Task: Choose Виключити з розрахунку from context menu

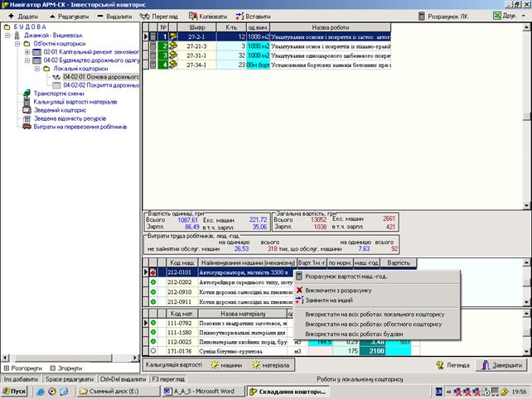Action: (336, 291)
